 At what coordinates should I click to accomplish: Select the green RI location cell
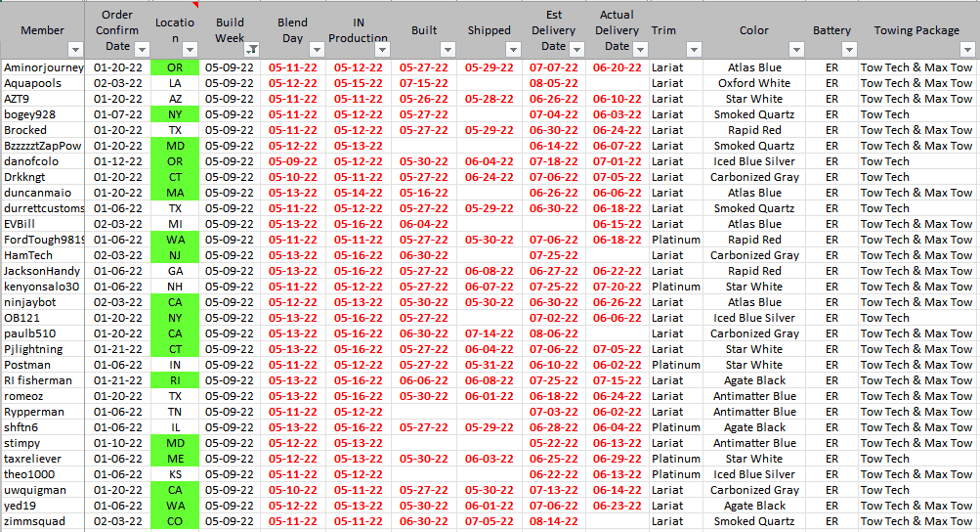tap(175, 380)
